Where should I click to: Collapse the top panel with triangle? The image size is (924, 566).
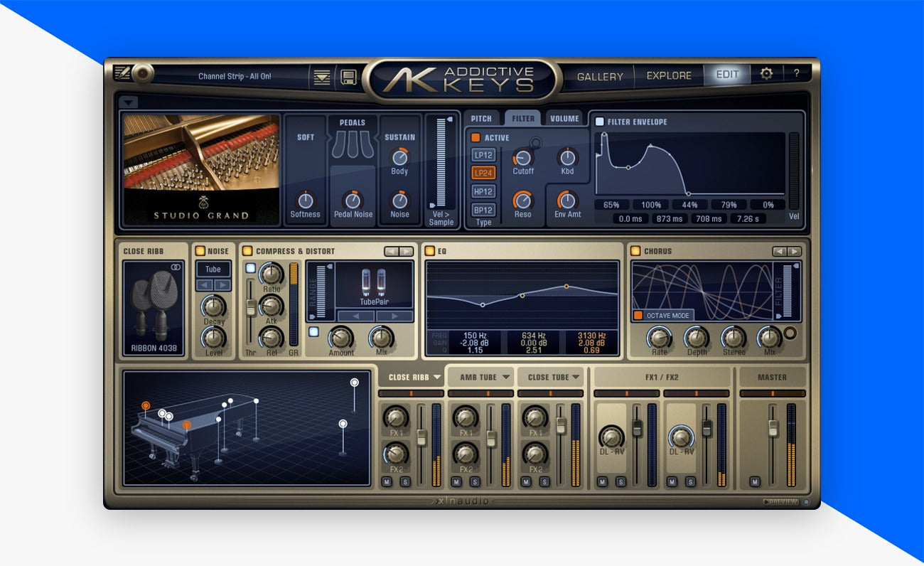[128, 102]
